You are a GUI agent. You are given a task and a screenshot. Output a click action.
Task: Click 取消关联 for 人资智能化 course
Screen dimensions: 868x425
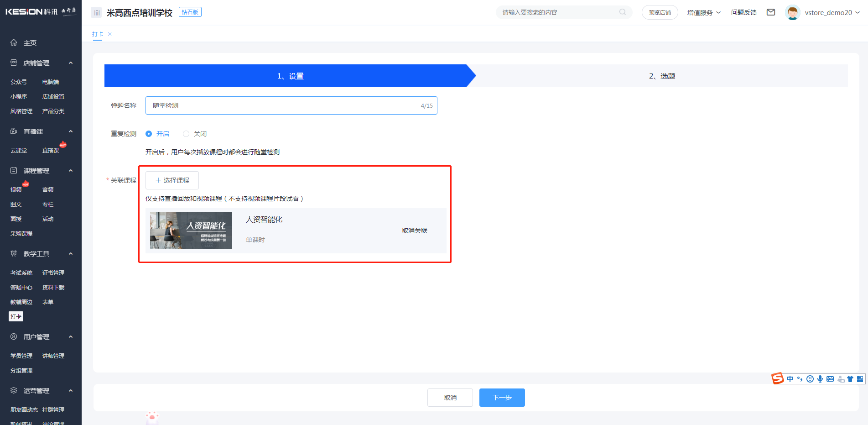(x=414, y=231)
